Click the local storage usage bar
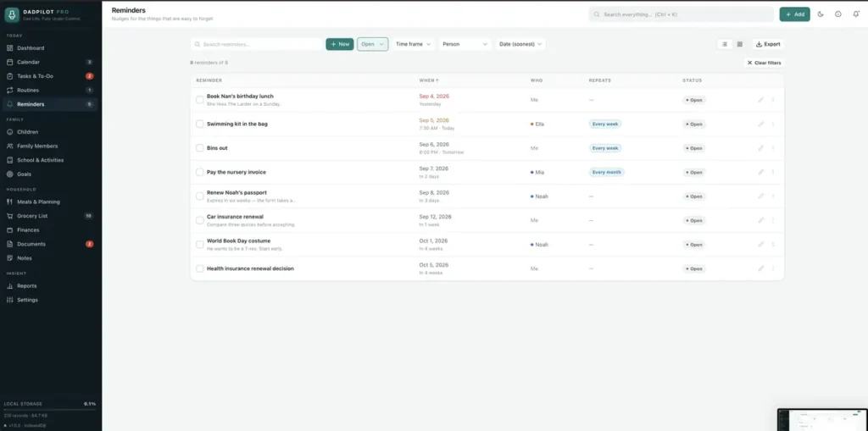868x431 pixels. [50, 410]
